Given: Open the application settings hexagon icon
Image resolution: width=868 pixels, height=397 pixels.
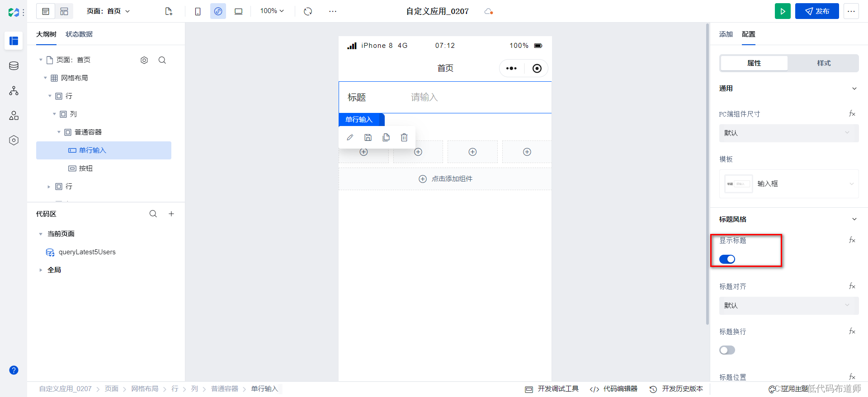Looking at the screenshot, I should coord(14,140).
